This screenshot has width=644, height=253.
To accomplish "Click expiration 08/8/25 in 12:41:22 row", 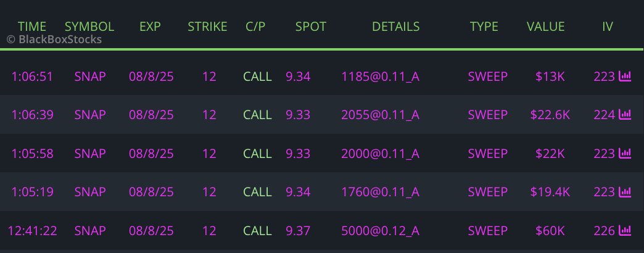I will 151,230.
